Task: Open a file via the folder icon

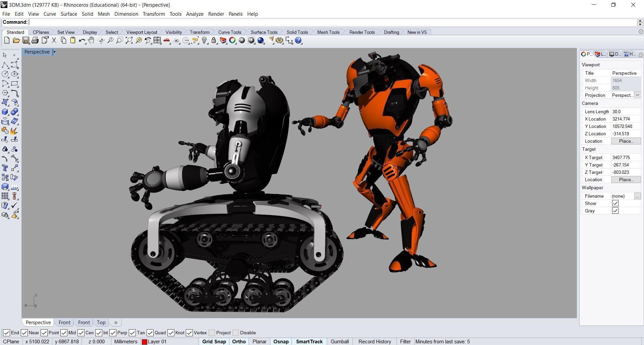Action: [16, 41]
